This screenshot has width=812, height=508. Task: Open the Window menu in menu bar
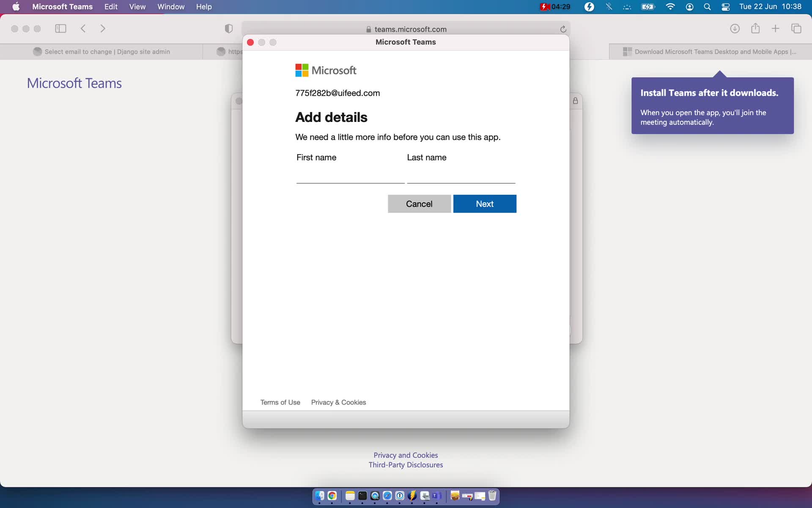click(171, 7)
